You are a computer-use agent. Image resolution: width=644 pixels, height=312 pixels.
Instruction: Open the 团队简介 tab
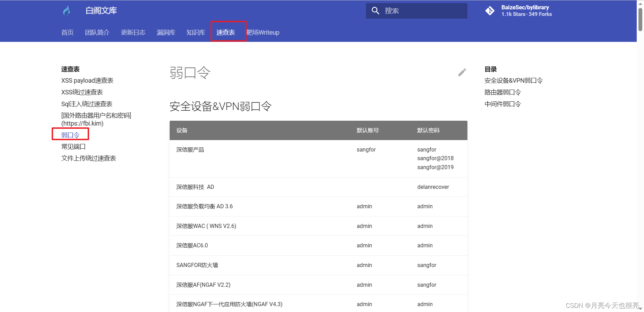(x=97, y=33)
